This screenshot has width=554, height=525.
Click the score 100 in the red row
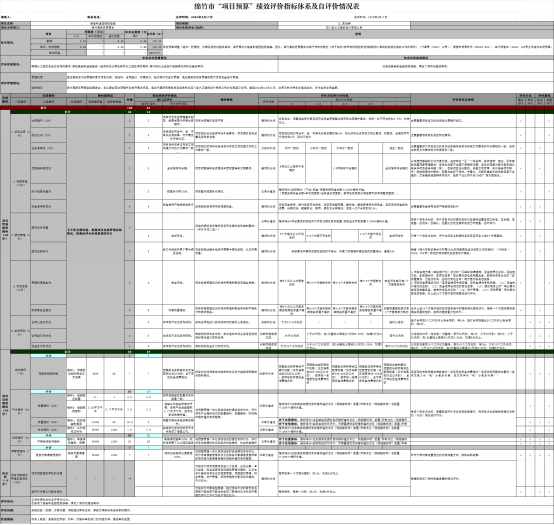[129, 108]
